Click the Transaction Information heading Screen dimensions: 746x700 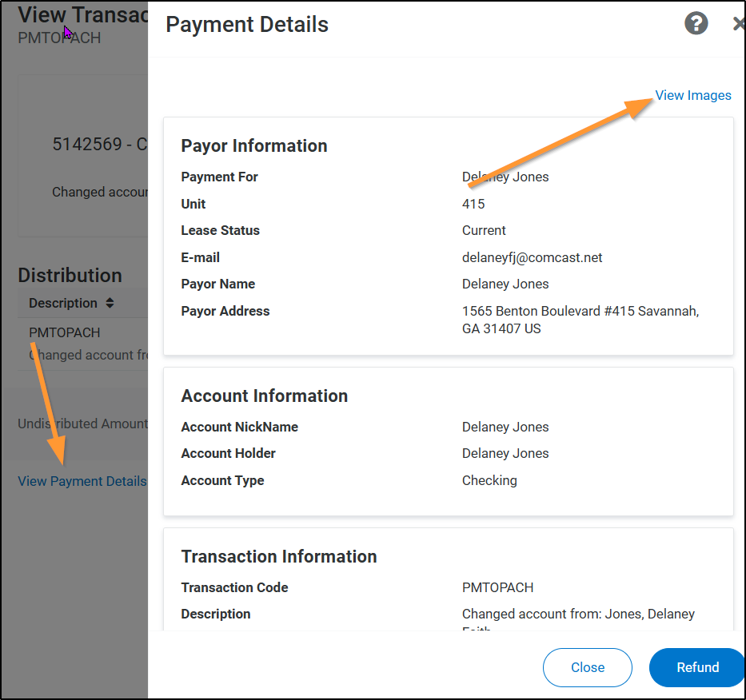click(278, 556)
